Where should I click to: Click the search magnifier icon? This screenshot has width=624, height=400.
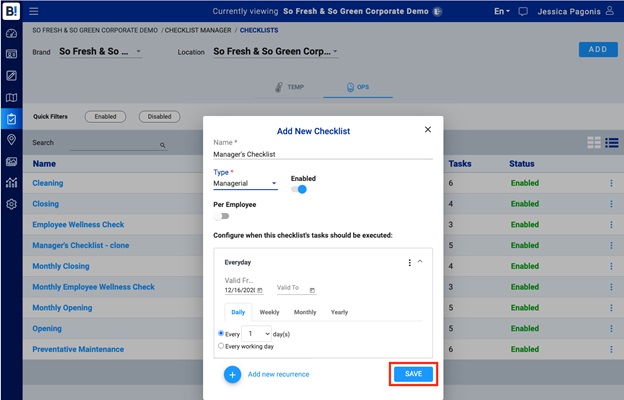(x=162, y=145)
